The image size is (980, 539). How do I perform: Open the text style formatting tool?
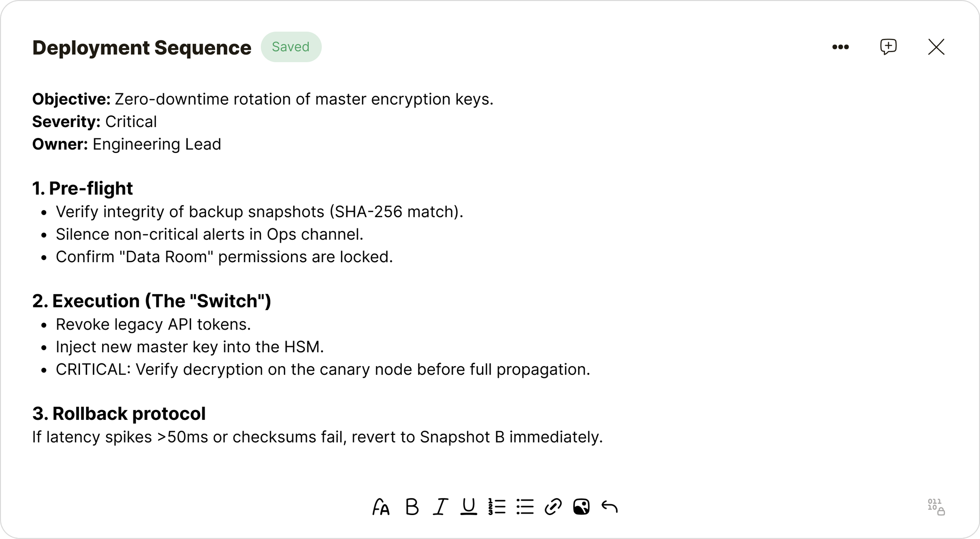click(x=381, y=507)
